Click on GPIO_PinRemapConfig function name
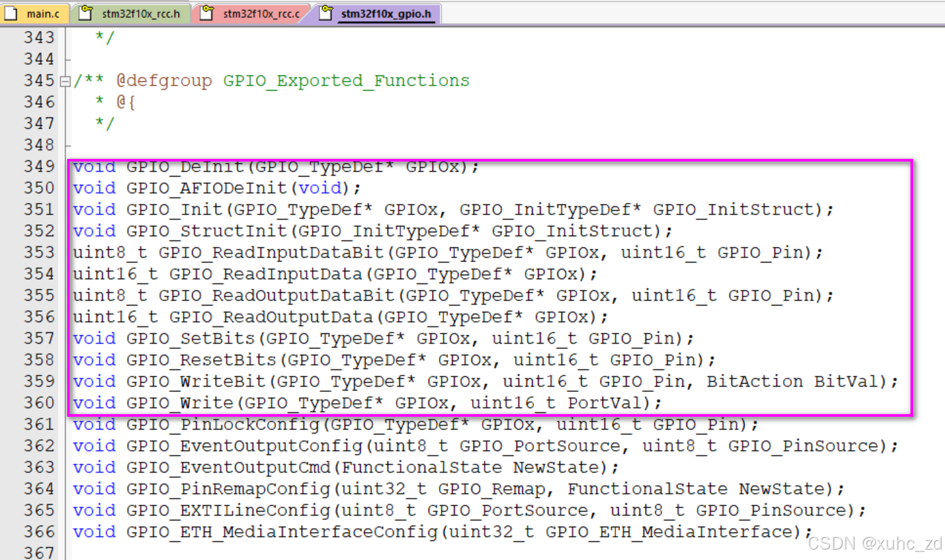This screenshot has width=945, height=560. pos(228,488)
